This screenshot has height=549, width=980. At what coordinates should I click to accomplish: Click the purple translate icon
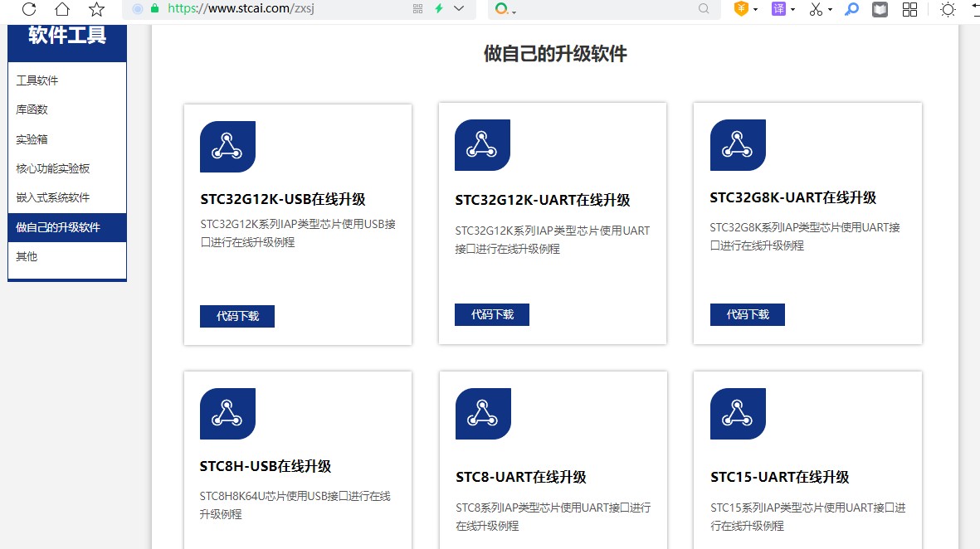click(x=778, y=9)
